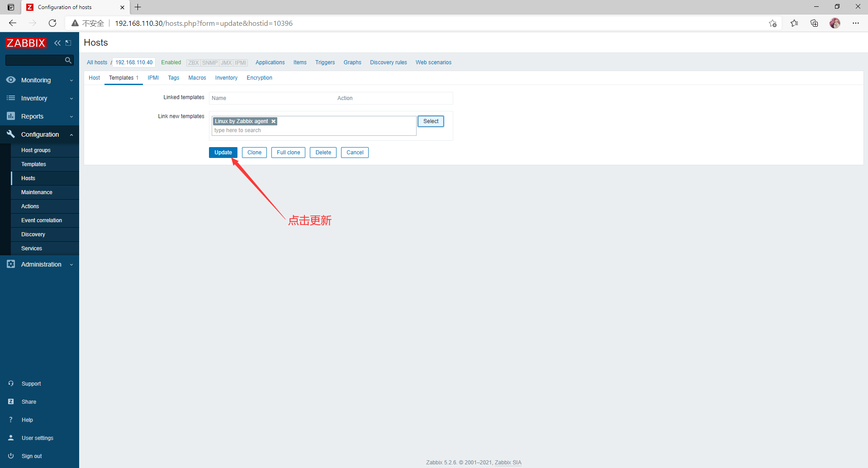Click the Share Z icon
868x468 pixels.
11,401
